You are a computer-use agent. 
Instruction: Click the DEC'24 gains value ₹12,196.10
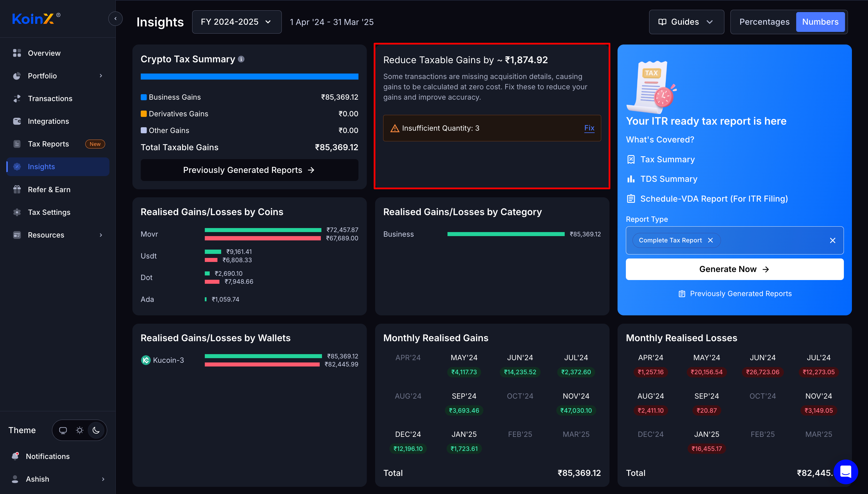408,449
